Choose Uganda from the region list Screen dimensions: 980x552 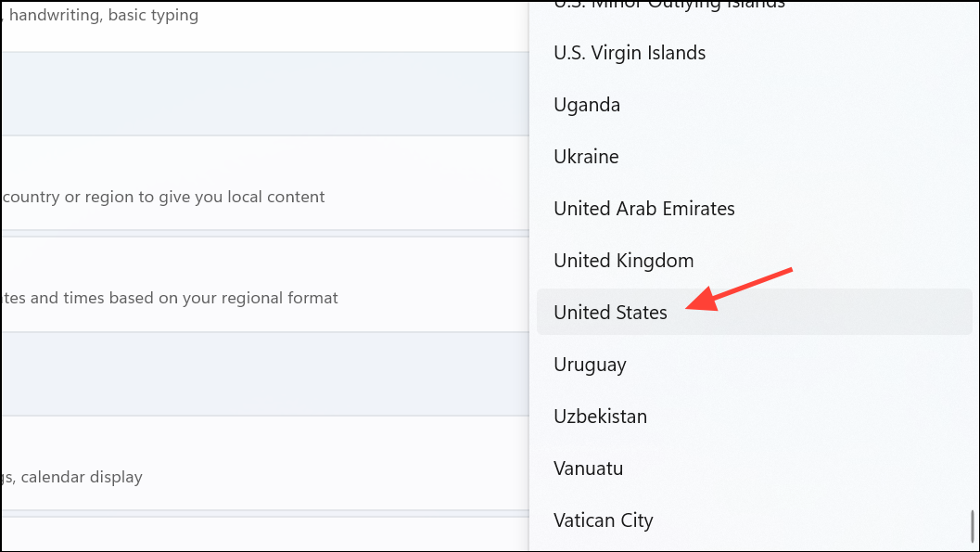point(587,105)
